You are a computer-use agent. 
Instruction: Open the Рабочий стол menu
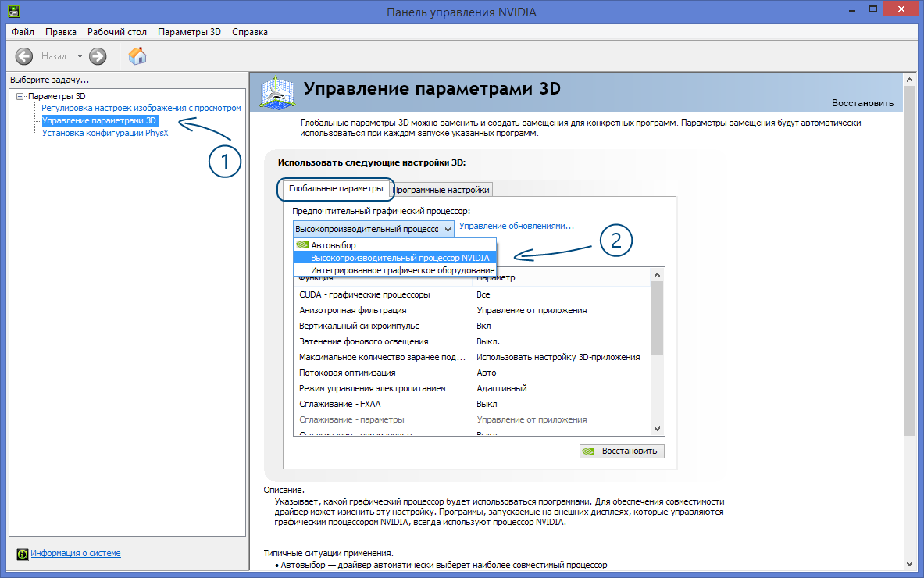pos(116,32)
